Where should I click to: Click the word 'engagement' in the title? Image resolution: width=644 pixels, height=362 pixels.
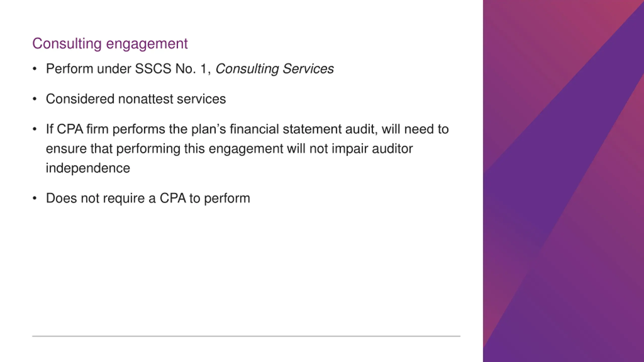(147, 44)
